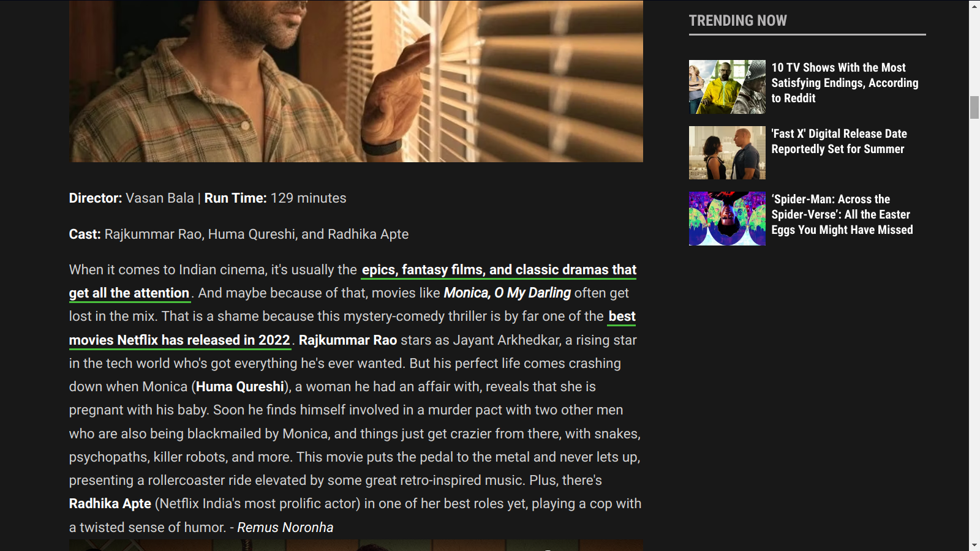
Task: Click the Spider-Verse article thumbnail
Action: pyautogui.click(x=727, y=219)
